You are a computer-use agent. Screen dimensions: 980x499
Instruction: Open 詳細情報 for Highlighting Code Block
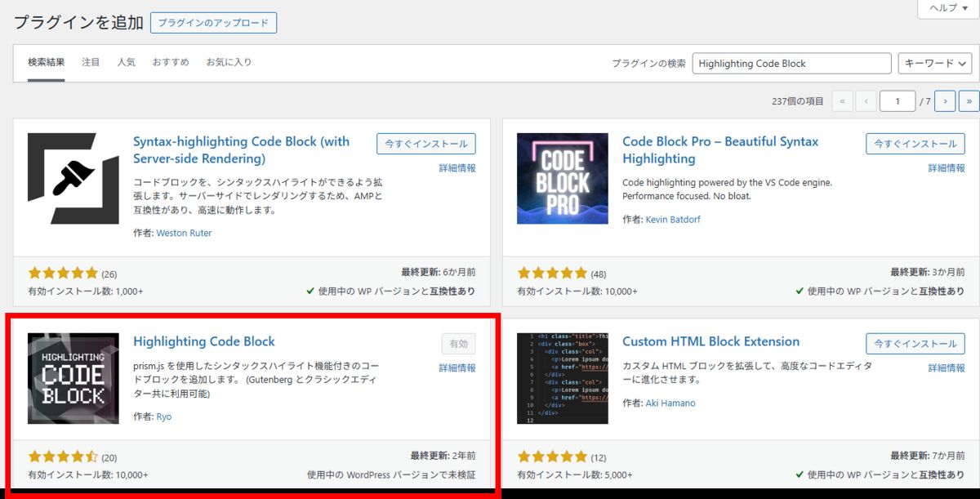[457, 368]
